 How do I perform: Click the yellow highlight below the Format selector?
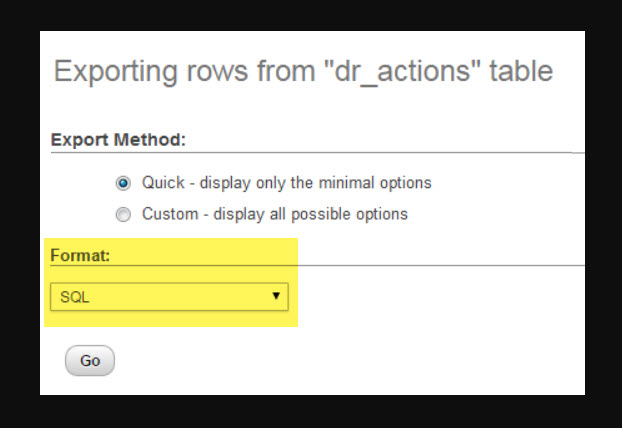pos(170,319)
